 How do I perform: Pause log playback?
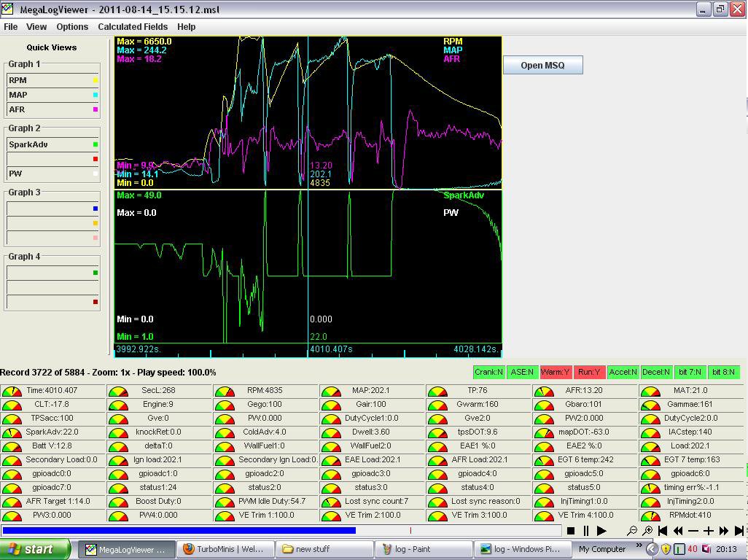pyautogui.click(x=586, y=530)
